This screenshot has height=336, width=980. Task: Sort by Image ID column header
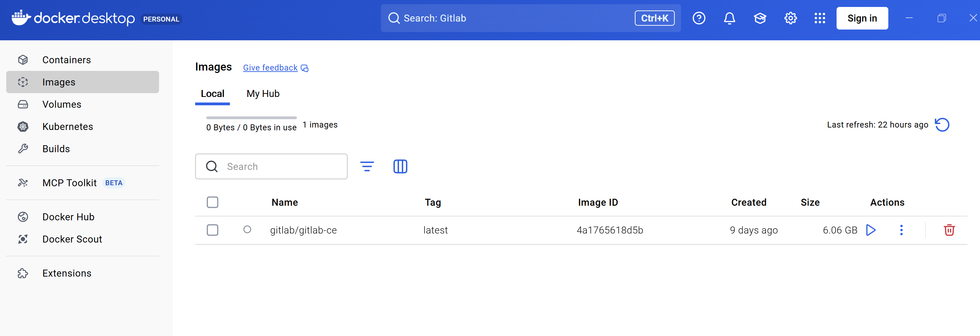click(598, 203)
